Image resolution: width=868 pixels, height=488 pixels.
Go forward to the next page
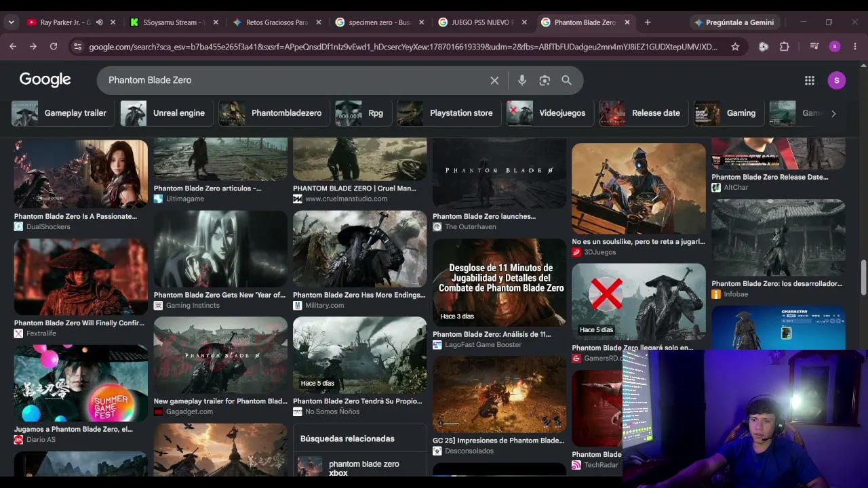(33, 47)
